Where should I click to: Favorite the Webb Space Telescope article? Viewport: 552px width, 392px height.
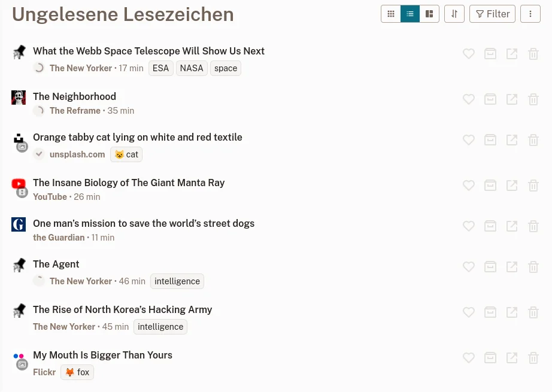469,54
